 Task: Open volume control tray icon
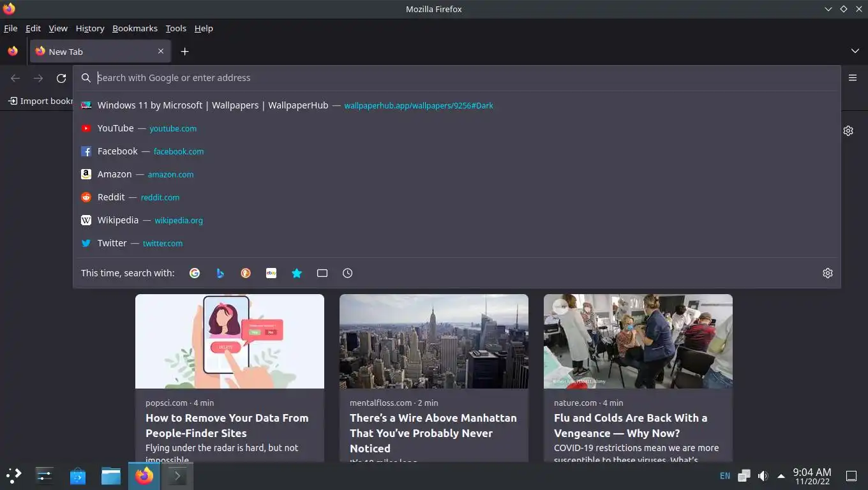point(763,476)
